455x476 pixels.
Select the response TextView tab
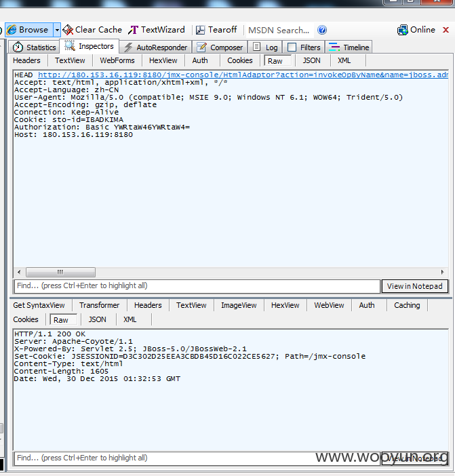click(x=191, y=305)
